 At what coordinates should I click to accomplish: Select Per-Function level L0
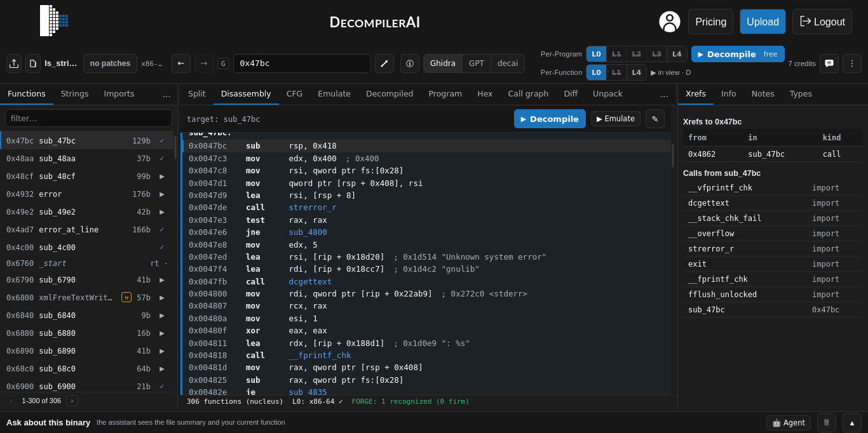[x=596, y=72]
